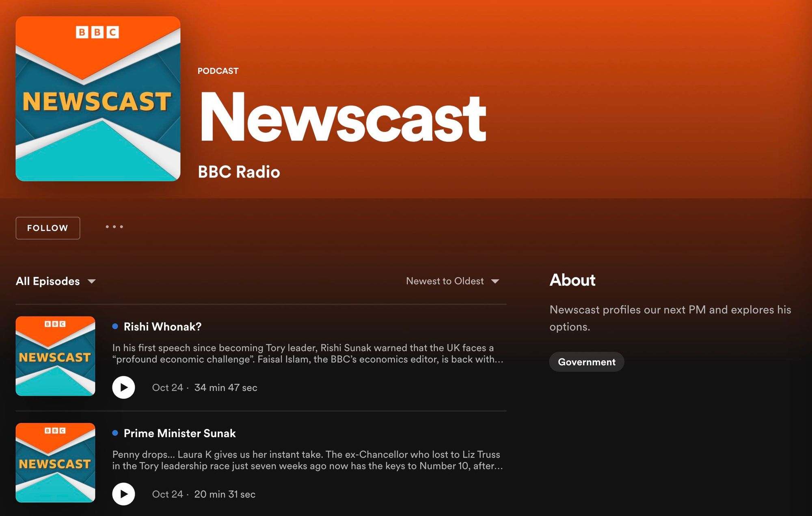
Task: Open the "Rishi Whonak?" episode title
Action: tap(162, 326)
